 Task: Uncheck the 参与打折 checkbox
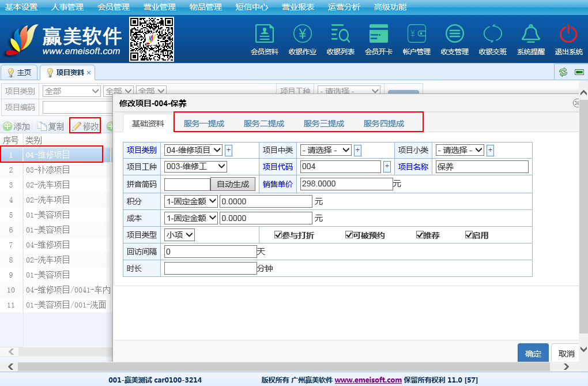coord(278,235)
